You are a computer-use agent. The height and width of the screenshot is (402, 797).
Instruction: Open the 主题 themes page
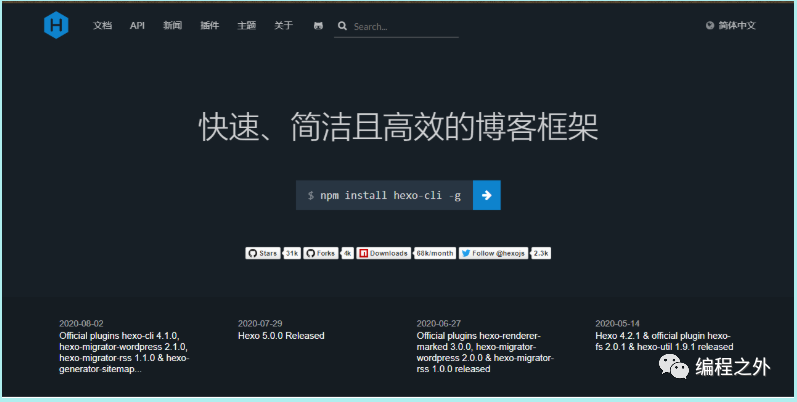click(247, 25)
